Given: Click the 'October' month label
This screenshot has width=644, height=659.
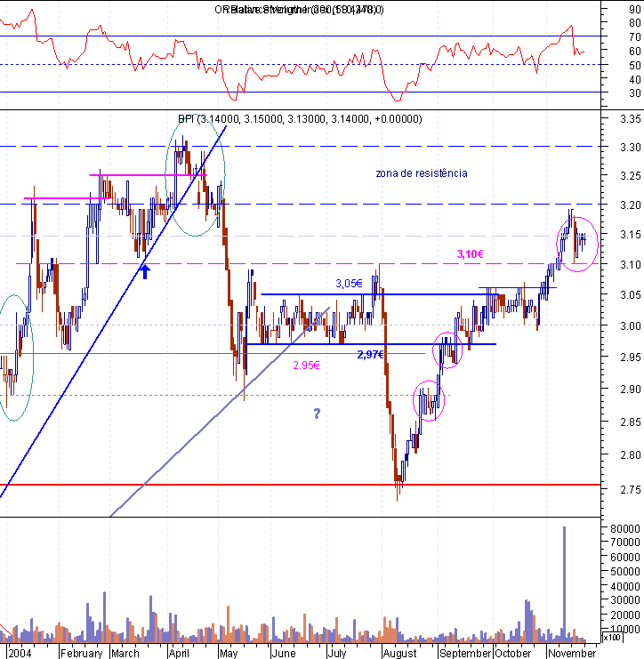Looking at the screenshot, I should coord(513,653).
